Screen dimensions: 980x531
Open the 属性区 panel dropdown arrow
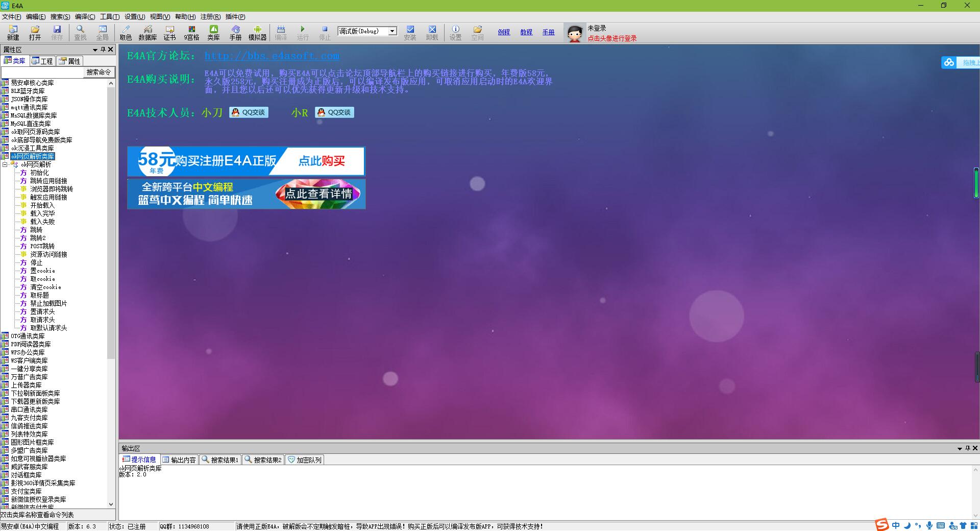pyautogui.click(x=95, y=50)
